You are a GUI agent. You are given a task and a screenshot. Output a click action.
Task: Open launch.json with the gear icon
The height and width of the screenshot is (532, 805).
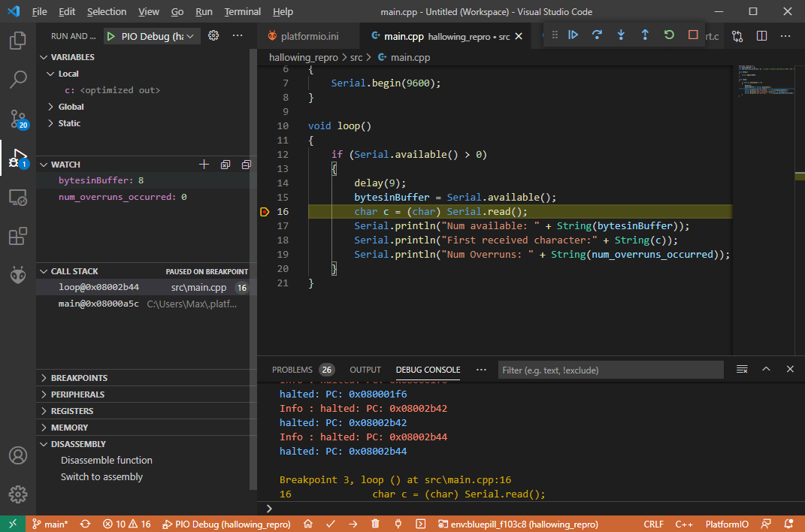pyautogui.click(x=213, y=35)
